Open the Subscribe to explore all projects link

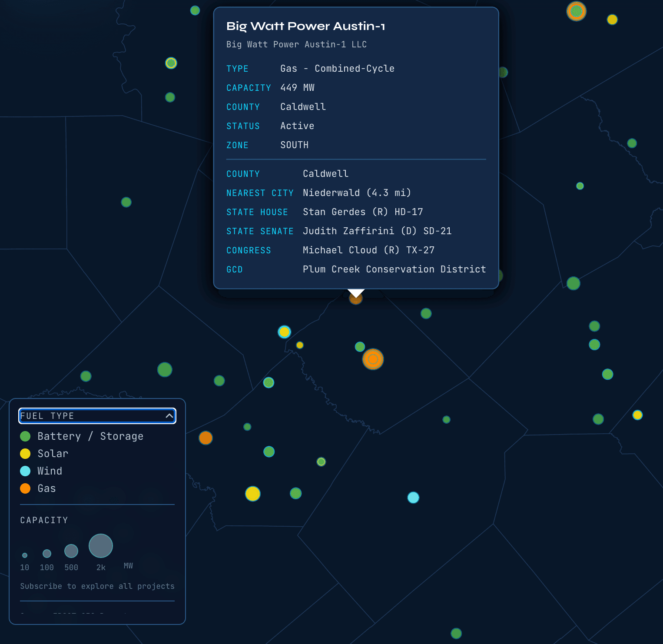(x=97, y=586)
